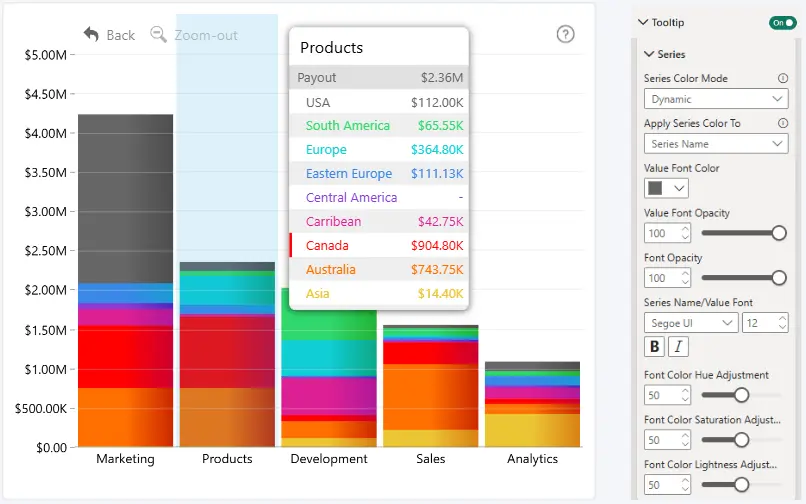Select the Products bar's red segment

pyautogui.click(x=227, y=352)
